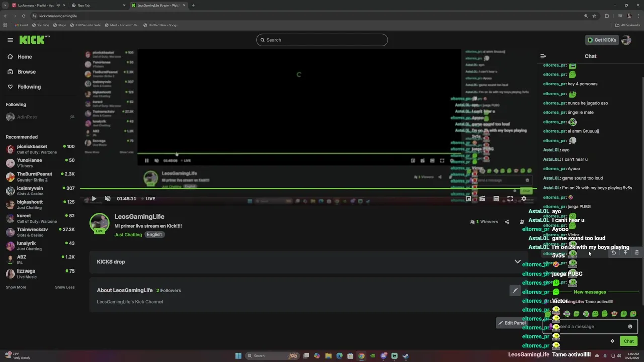
Task: Click the Edit Panel button
Action: point(511,323)
